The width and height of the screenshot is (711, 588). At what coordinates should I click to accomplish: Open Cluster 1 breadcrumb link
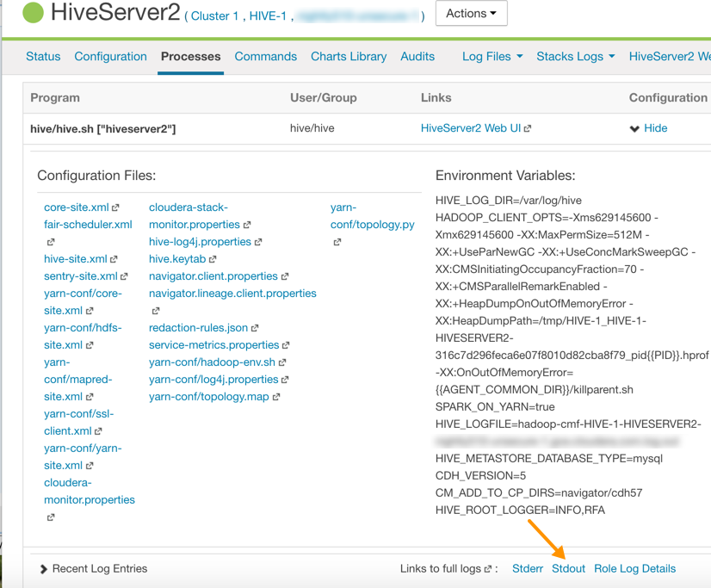tap(214, 15)
